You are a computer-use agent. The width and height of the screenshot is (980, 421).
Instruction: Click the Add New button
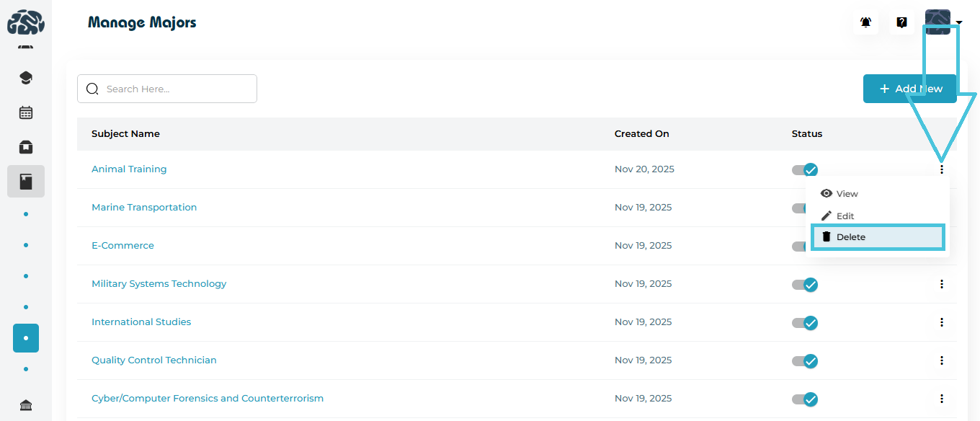click(x=909, y=89)
